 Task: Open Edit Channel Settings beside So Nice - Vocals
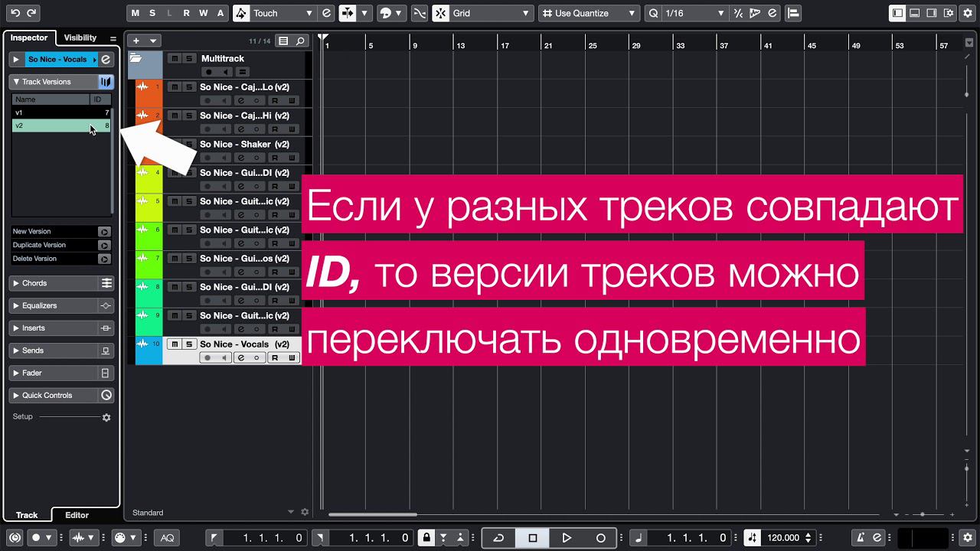point(106,59)
